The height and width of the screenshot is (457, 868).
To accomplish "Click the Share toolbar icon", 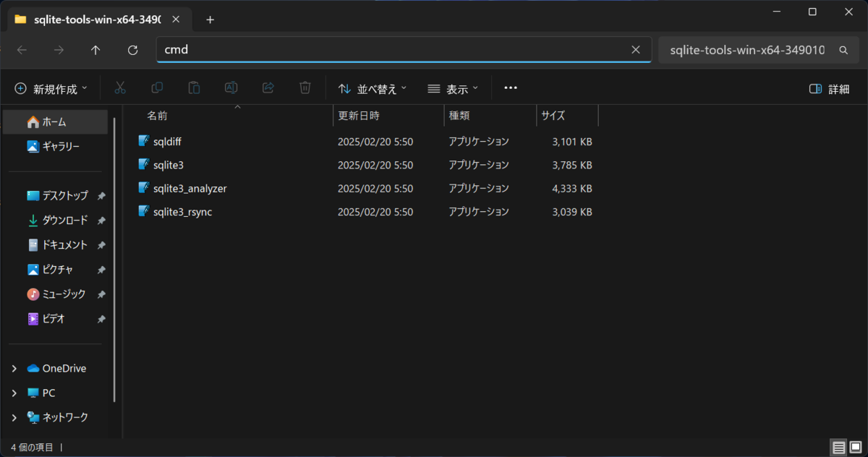I will point(268,88).
